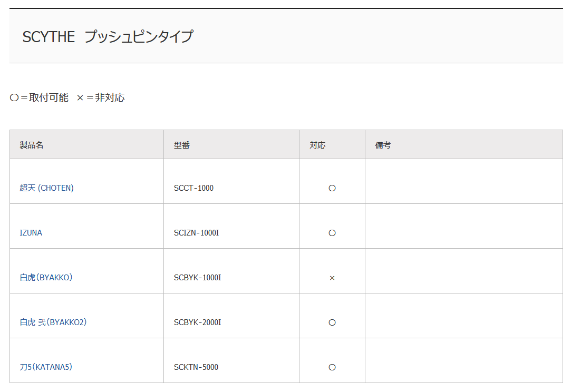Click the SCBYK-1000I model number cell
The image size is (571, 392).
click(x=231, y=271)
